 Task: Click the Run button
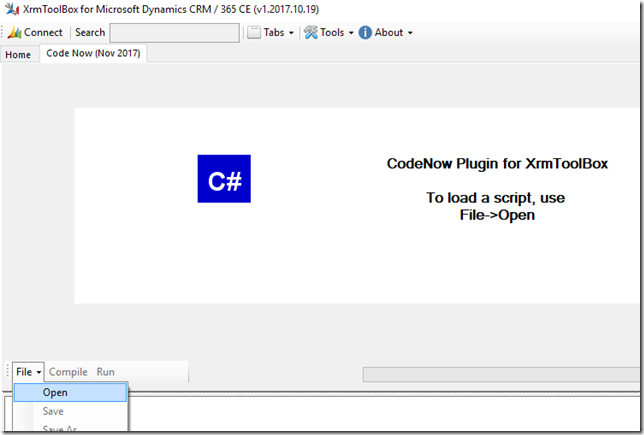click(x=106, y=372)
